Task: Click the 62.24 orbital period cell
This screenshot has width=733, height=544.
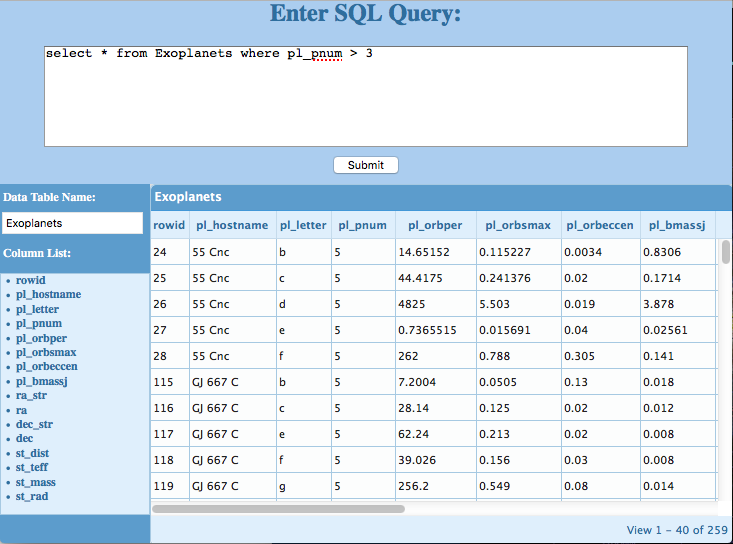Action: 436,434
